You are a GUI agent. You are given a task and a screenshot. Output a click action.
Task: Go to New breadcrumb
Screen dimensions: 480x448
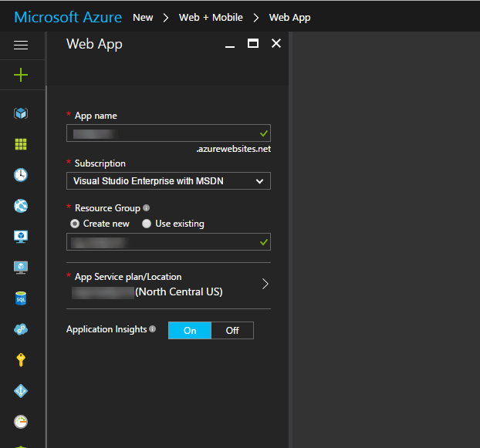click(143, 18)
